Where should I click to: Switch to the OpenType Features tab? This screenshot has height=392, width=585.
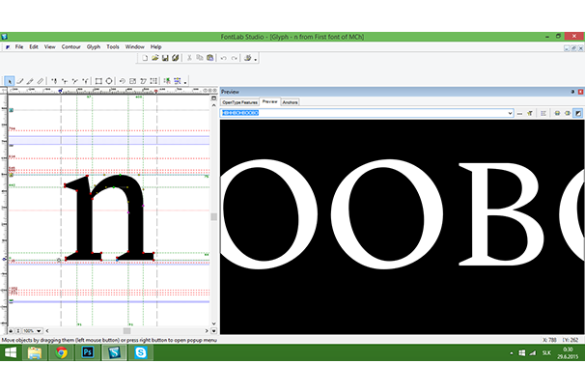pyautogui.click(x=239, y=101)
